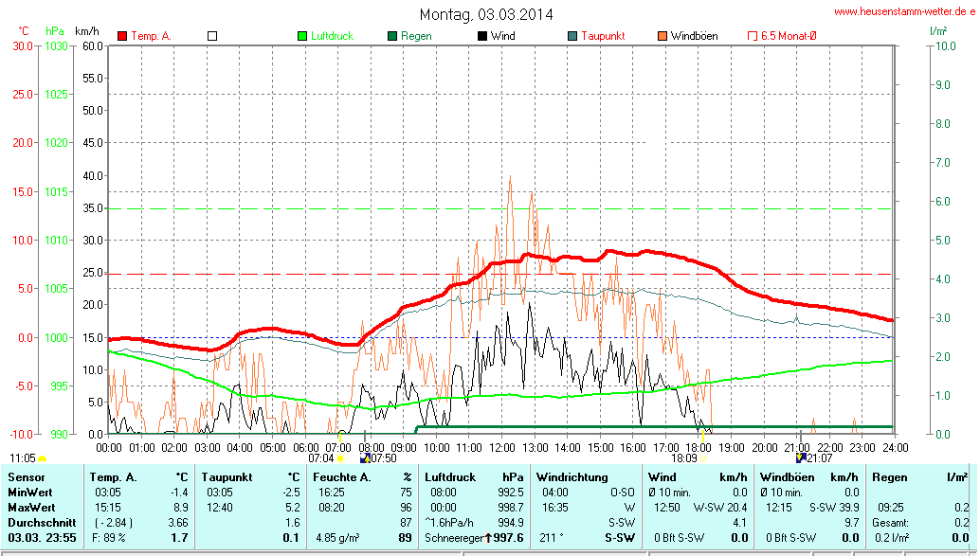Click the teal Taupunkt legend swatch
This screenshot has height=556, width=980.
click(x=572, y=36)
